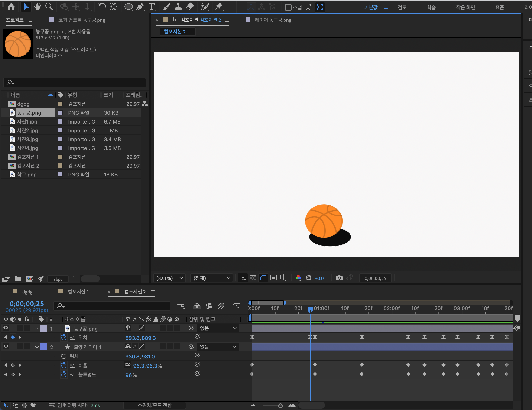Image resolution: width=532 pixels, height=410 pixels.
Task: Hide the 농구공.png layer eye
Action: click(x=6, y=328)
